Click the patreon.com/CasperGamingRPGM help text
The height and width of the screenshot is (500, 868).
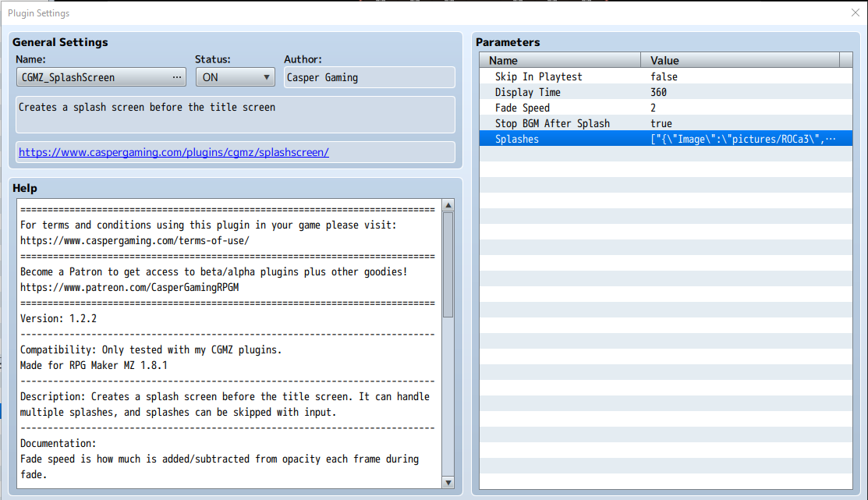click(129, 287)
